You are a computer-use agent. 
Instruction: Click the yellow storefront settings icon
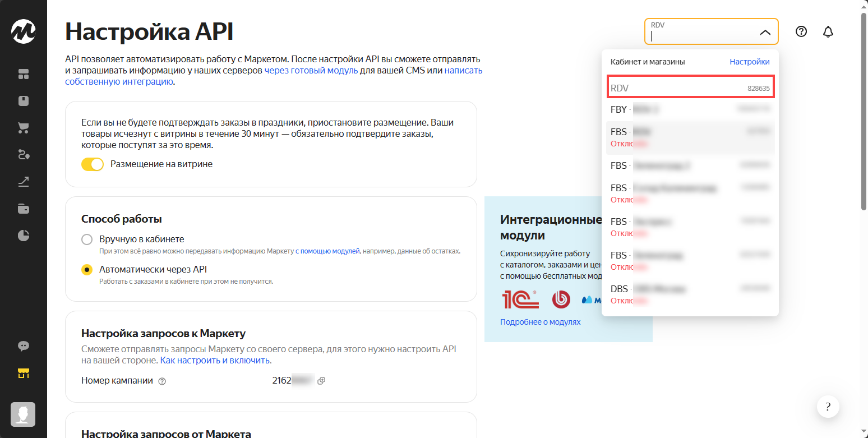pyautogui.click(x=24, y=373)
